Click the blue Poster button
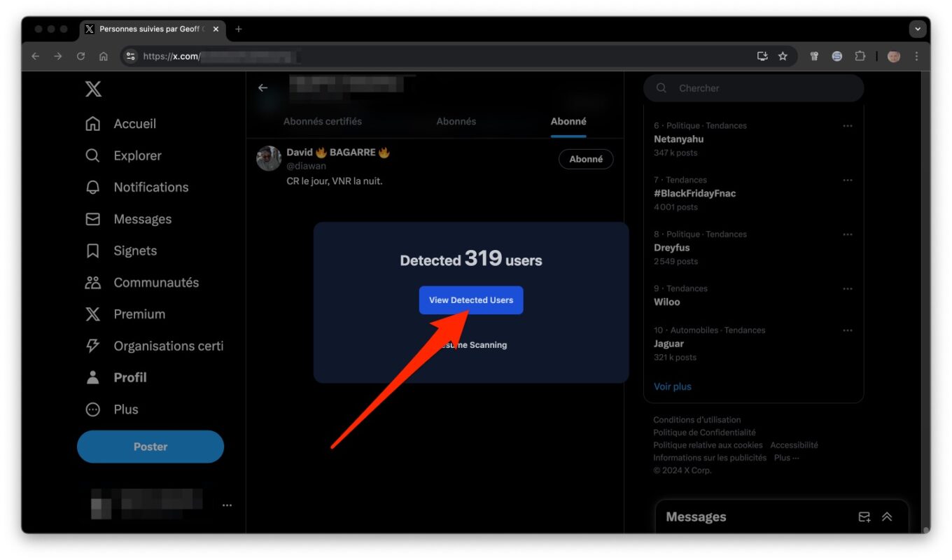 point(150,447)
